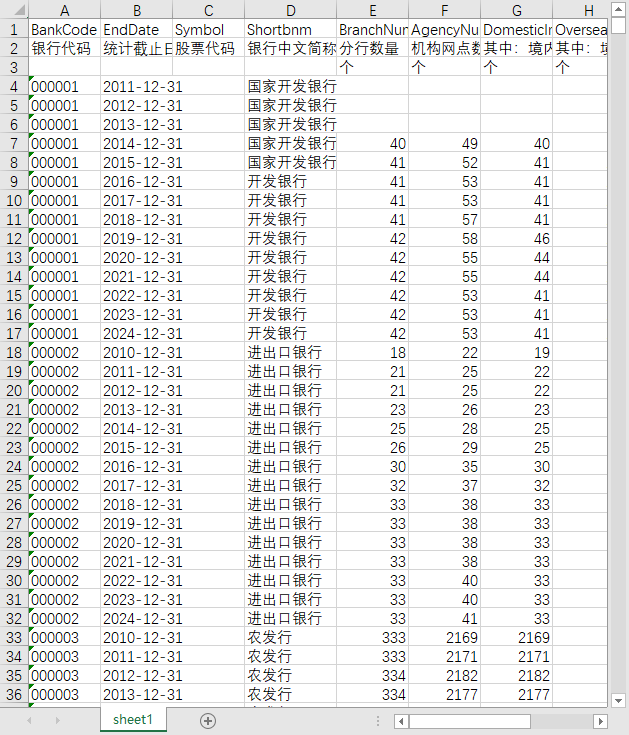Select 国家开发银行 cell in row 7
Viewport: 629px width, 735px height.
coord(291,143)
